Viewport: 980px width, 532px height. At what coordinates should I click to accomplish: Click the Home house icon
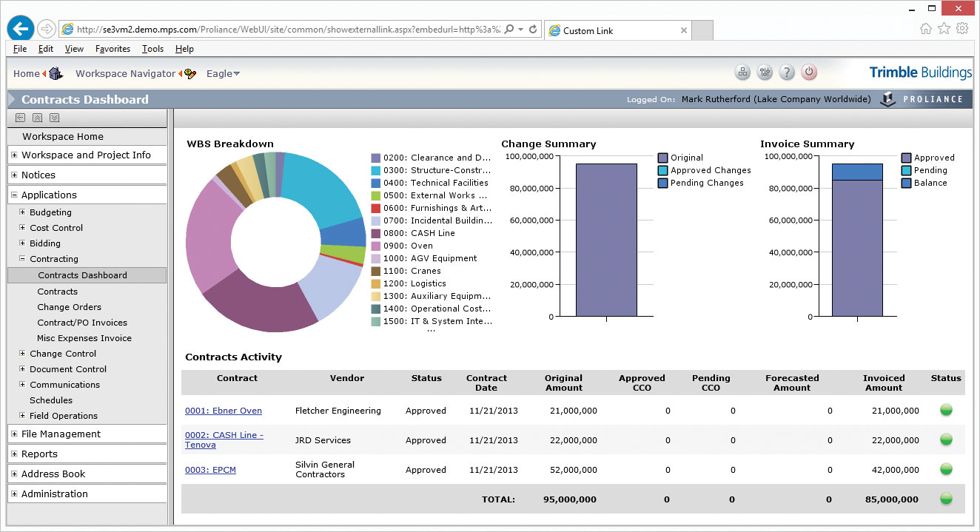click(56, 73)
